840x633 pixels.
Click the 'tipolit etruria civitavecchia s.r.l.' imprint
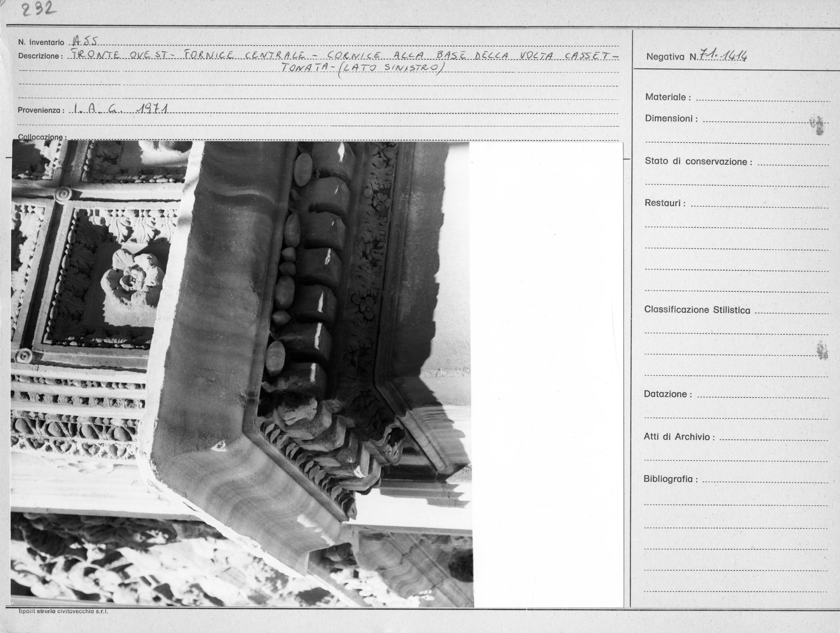(62, 611)
